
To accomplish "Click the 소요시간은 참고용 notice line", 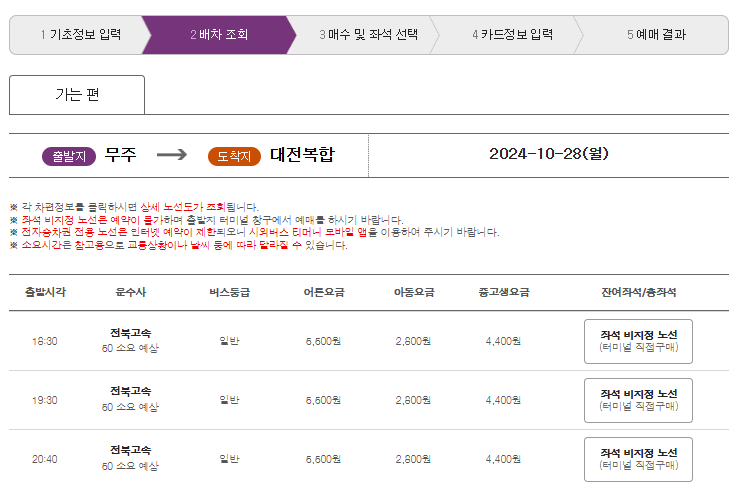I will coord(178,245).
